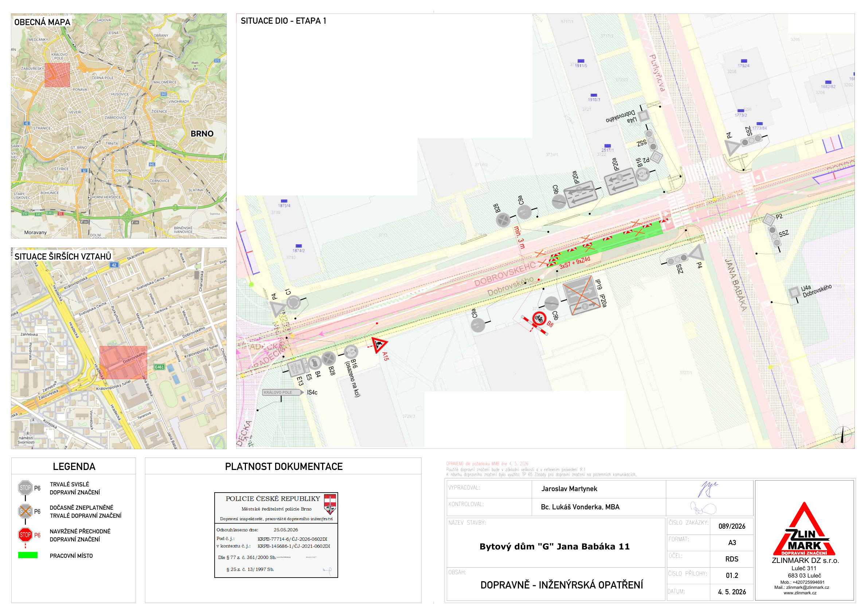
Task: Click the OBECNÁ MAPA heading
Action: pos(42,22)
